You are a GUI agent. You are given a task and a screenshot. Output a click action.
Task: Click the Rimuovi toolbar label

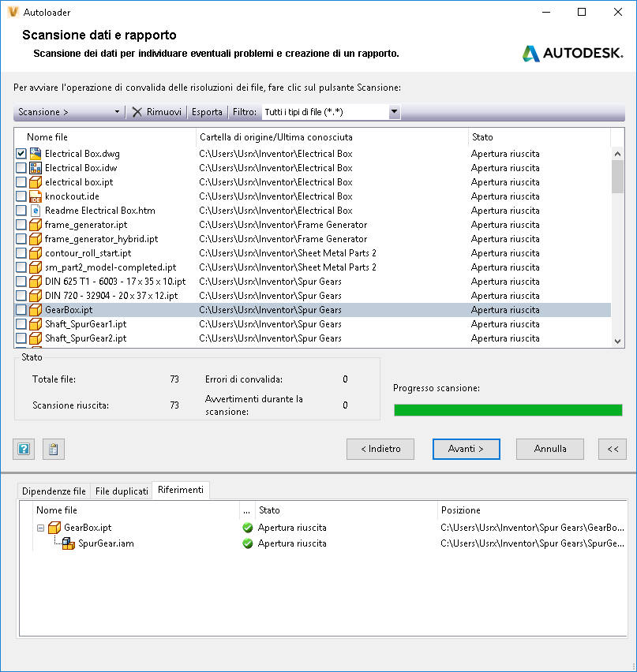[164, 112]
